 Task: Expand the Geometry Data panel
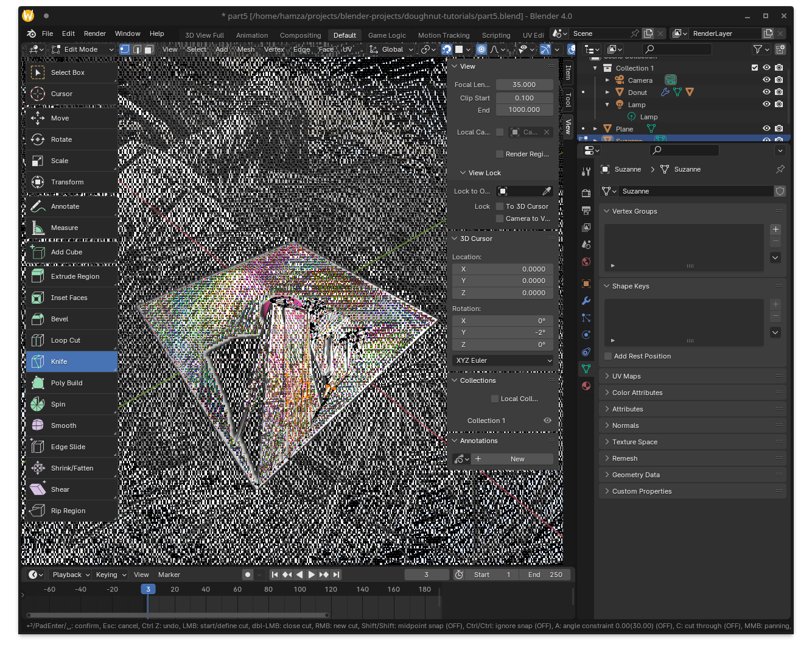pyautogui.click(x=693, y=475)
